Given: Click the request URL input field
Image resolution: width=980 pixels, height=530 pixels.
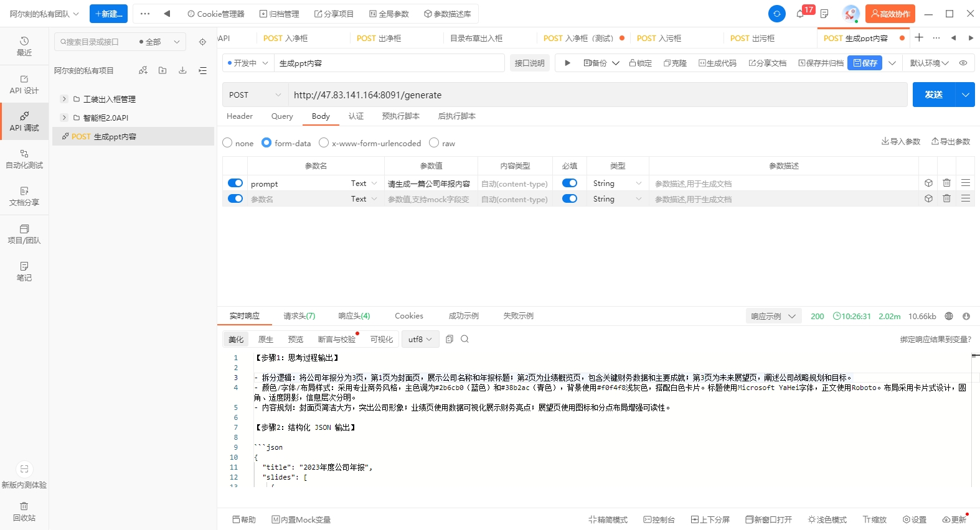Looking at the screenshot, I should [x=597, y=95].
